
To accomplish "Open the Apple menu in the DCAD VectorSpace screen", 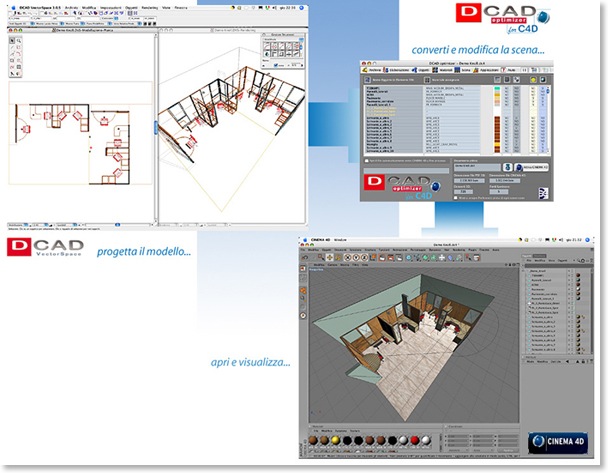I will [x=14, y=8].
